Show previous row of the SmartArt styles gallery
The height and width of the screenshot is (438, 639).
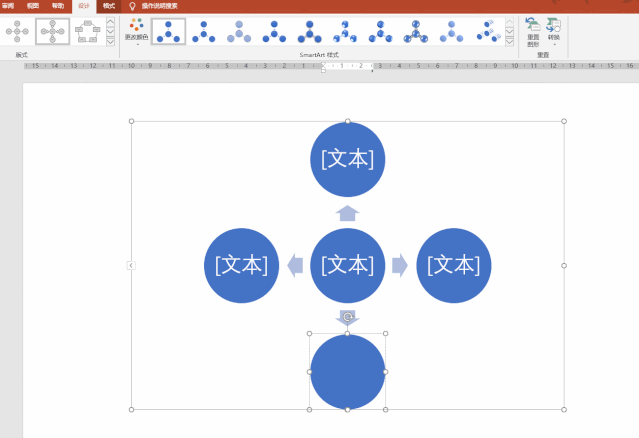coord(509,22)
